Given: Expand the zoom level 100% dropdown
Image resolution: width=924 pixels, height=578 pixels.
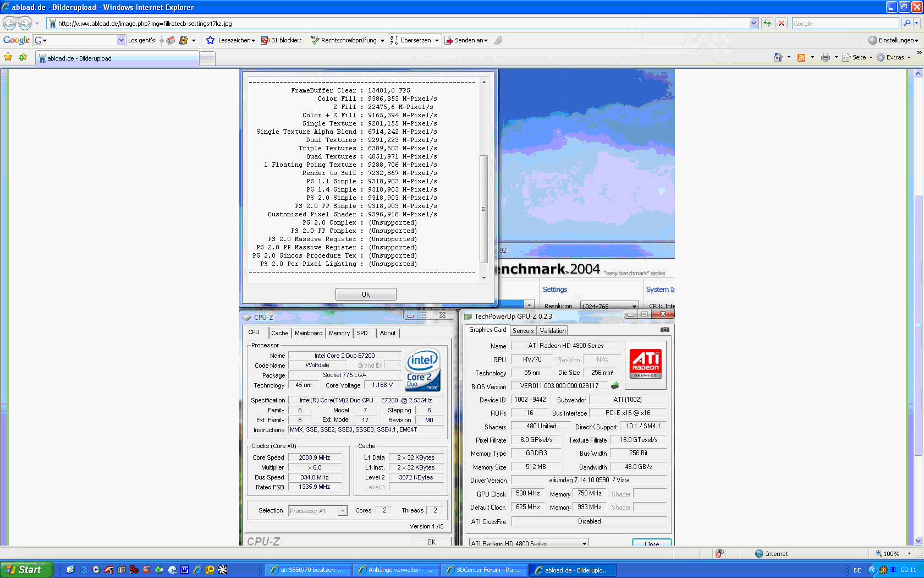Looking at the screenshot, I should pos(909,554).
